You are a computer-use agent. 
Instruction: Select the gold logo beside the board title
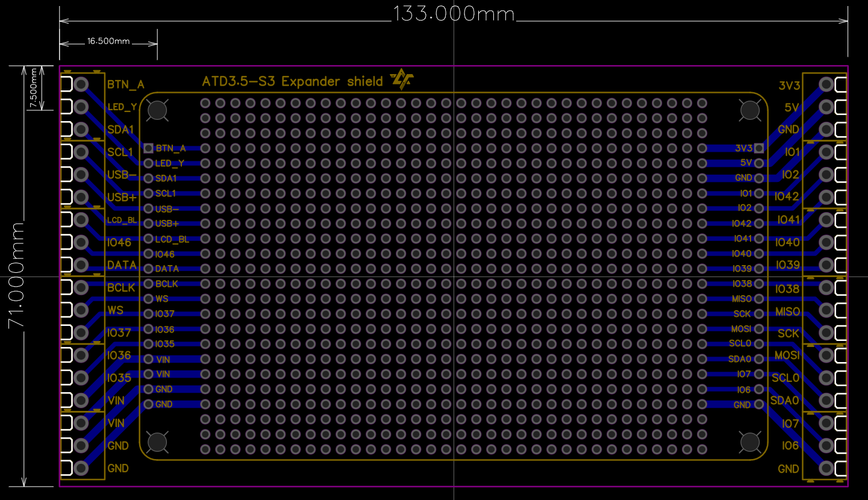click(401, 79)
